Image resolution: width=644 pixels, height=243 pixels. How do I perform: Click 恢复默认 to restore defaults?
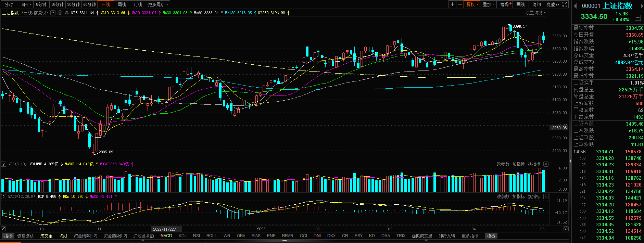point(25,236)
